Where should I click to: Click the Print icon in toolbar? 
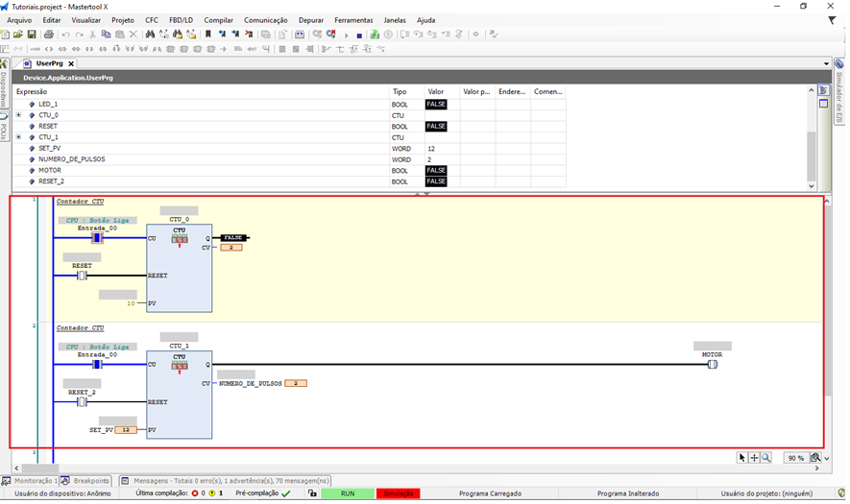(x=48, y=35)
